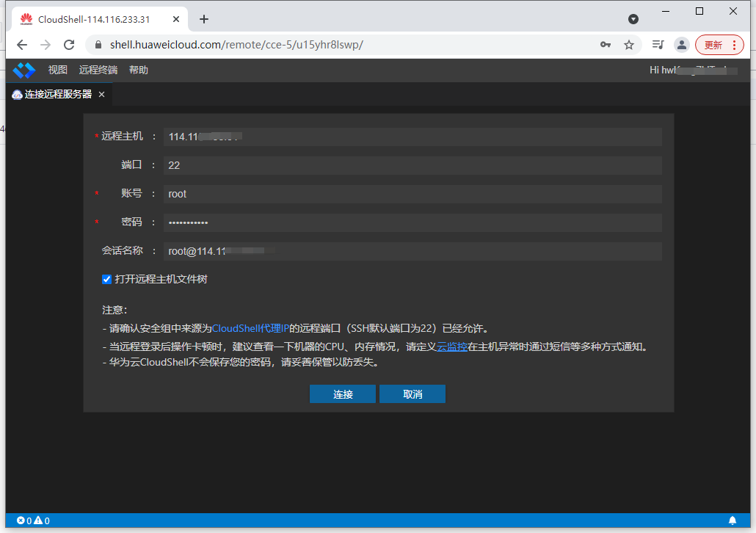
Task: Click the 远程主机 input field
Action: point(412,137)
